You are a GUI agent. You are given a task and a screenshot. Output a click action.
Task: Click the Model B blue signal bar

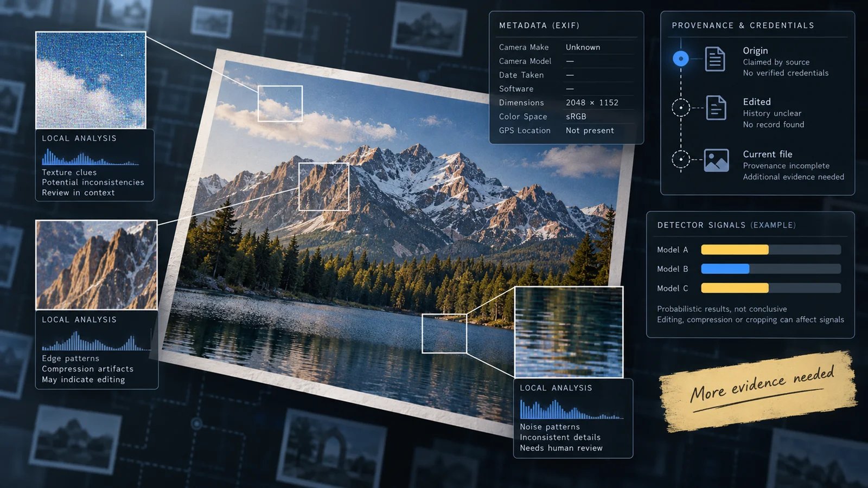(725, 269)
